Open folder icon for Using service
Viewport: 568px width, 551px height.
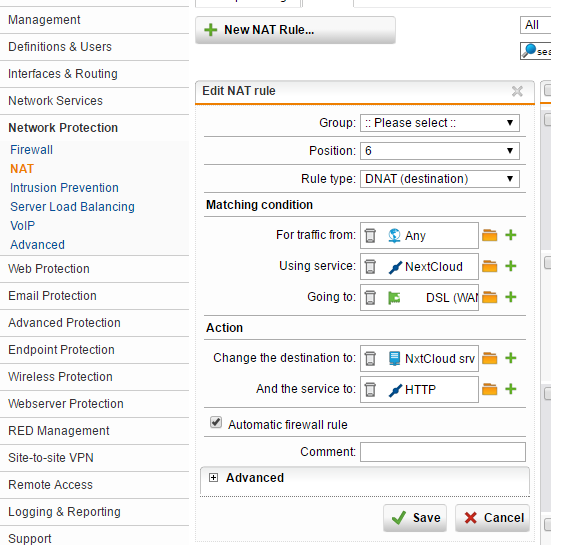489,267
